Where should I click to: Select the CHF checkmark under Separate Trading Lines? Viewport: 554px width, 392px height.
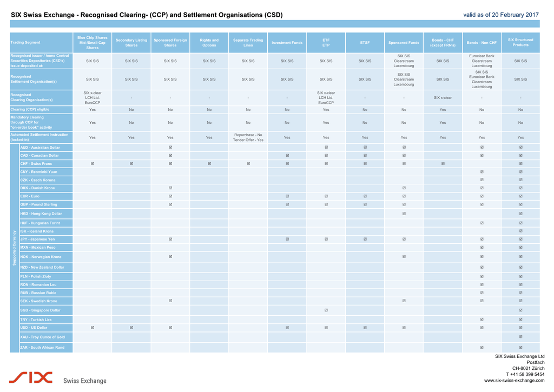pyautogui.click(x=248, y=163)
